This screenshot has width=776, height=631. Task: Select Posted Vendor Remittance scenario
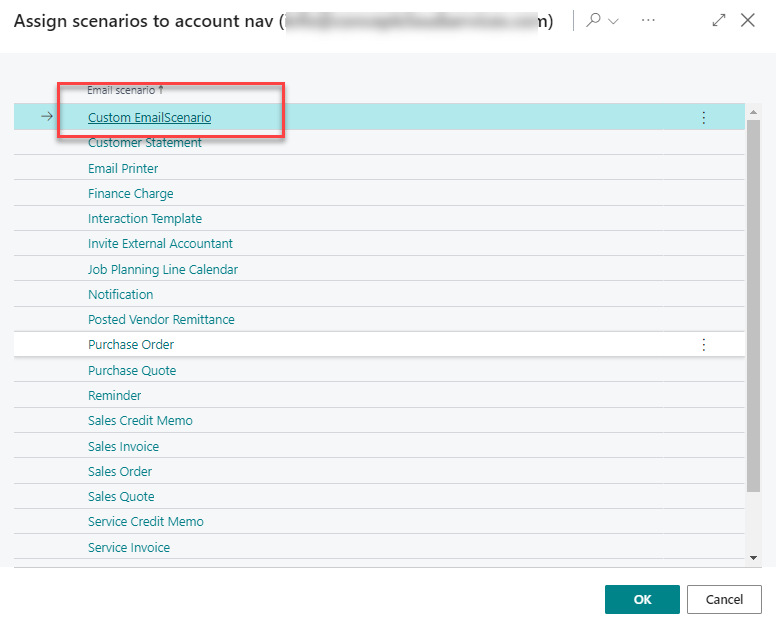161,320
